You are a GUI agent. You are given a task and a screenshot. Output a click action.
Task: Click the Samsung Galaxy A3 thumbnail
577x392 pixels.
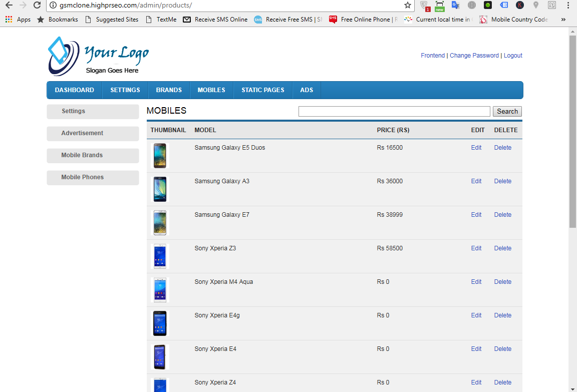[x=160, y=189]
